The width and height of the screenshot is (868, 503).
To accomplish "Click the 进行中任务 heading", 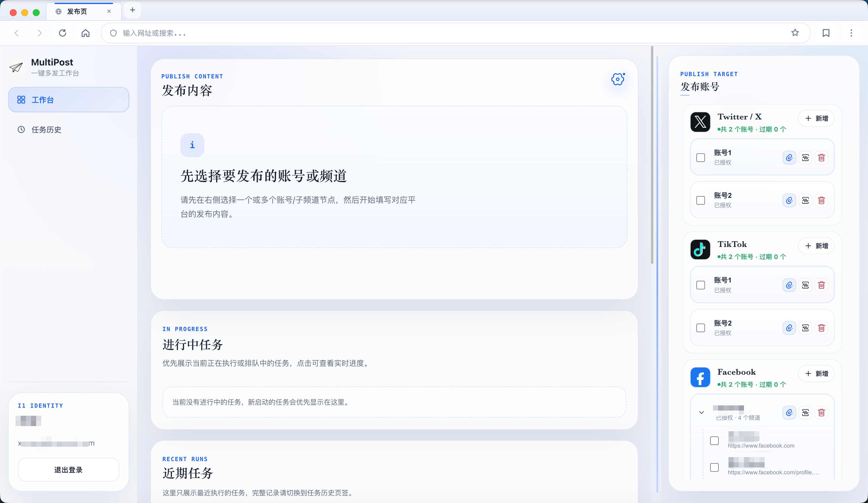I will pos(193,345).
